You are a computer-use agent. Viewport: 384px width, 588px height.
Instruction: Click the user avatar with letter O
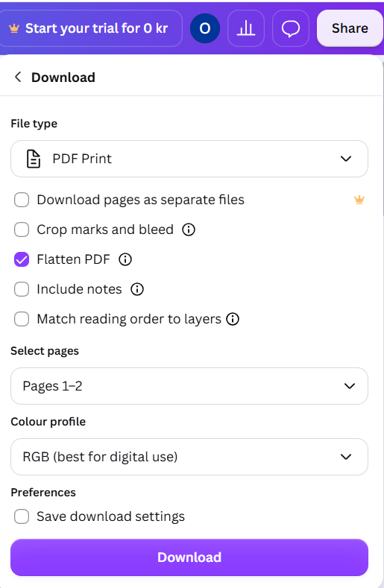point(205,28)
